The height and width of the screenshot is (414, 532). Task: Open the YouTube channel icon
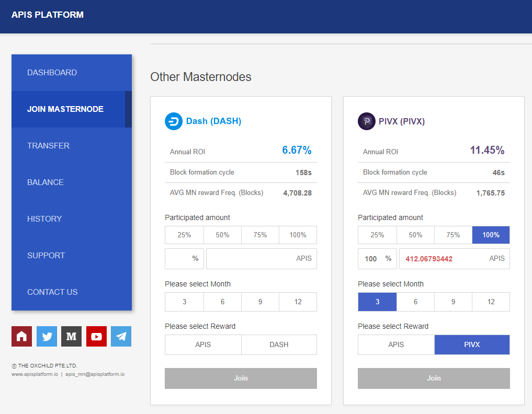coord(96,336)
